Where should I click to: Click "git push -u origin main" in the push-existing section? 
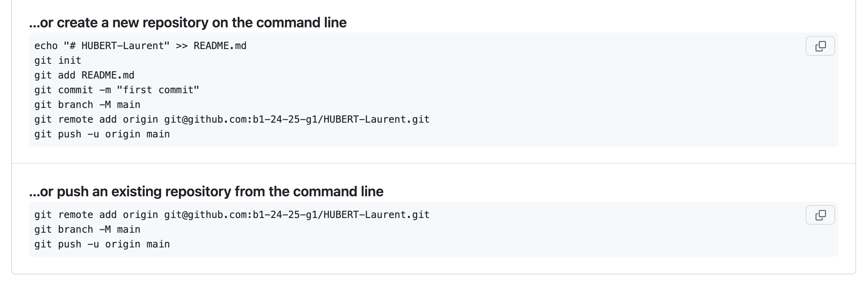[102, 244]
